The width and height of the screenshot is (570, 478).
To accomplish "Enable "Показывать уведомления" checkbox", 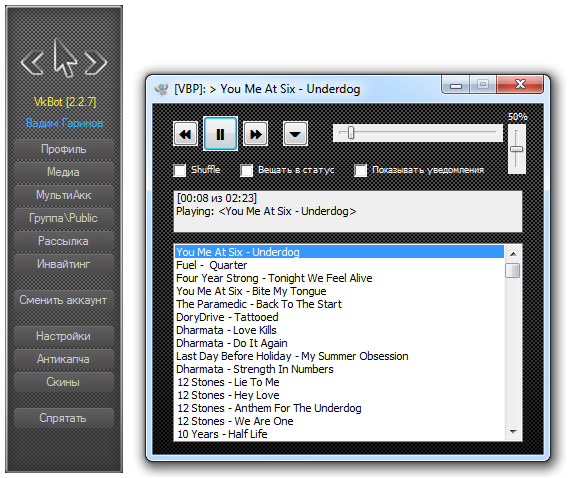I will [x=360, y=170].
